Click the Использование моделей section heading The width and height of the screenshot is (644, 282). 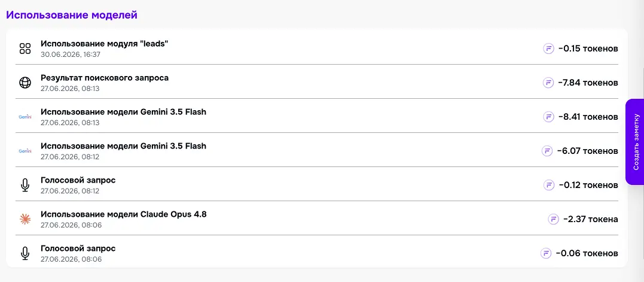point(72,15)
